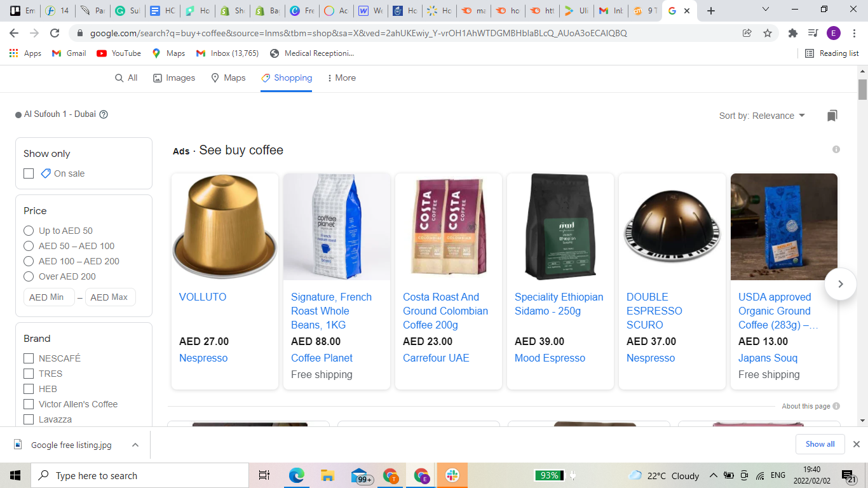Viewport: 868px width, 488px height.
Task: Select the AED 100 – AED 200 price range
Action: coord(29,261)
